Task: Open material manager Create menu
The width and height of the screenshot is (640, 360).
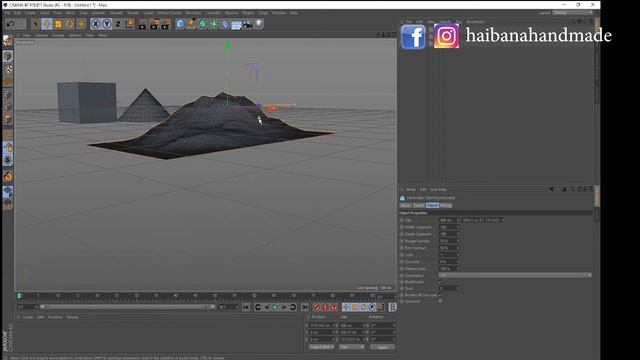Action: tap(28, 317)
